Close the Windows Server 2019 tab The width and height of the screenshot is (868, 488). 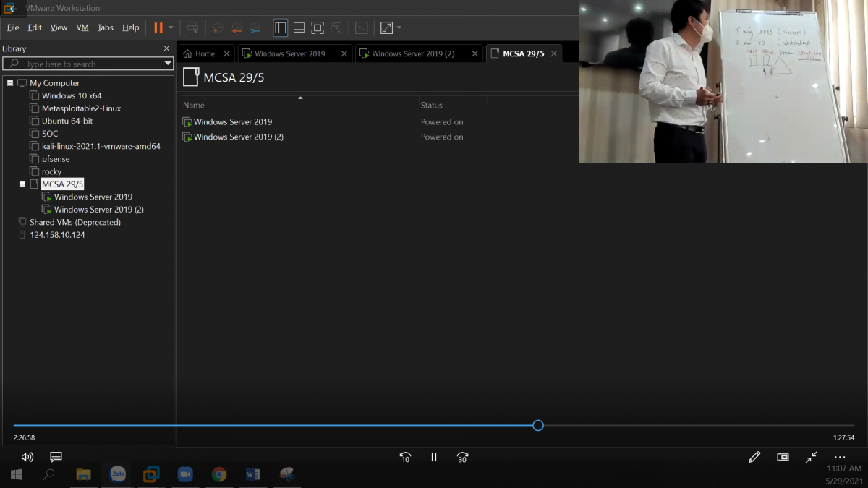click(x=344, y=53)
